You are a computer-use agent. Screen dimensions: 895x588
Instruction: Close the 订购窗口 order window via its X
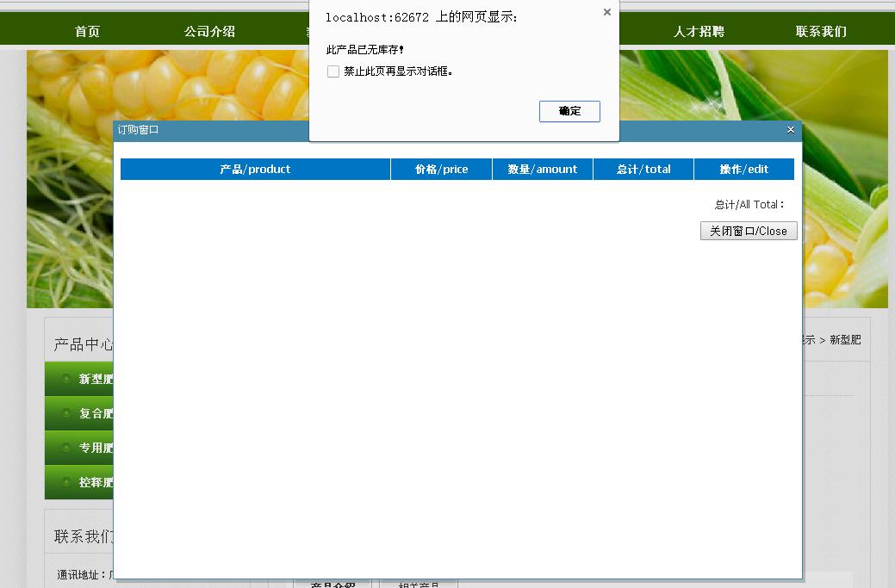tap(791, 130)
